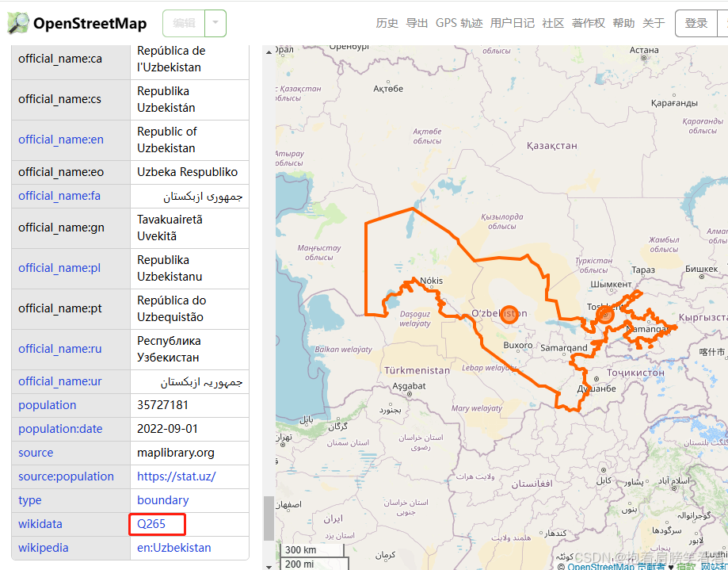Open the official_name:ru key link

point(60,349)
